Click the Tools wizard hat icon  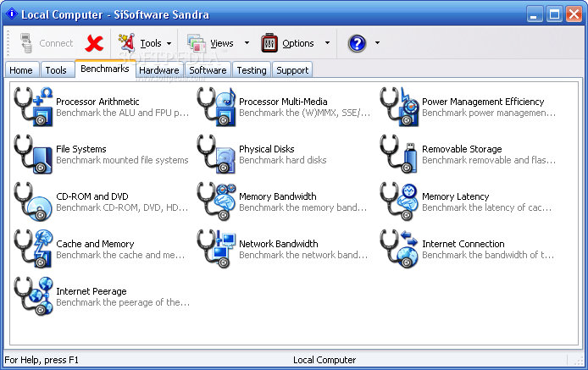[x=127, y=42]
